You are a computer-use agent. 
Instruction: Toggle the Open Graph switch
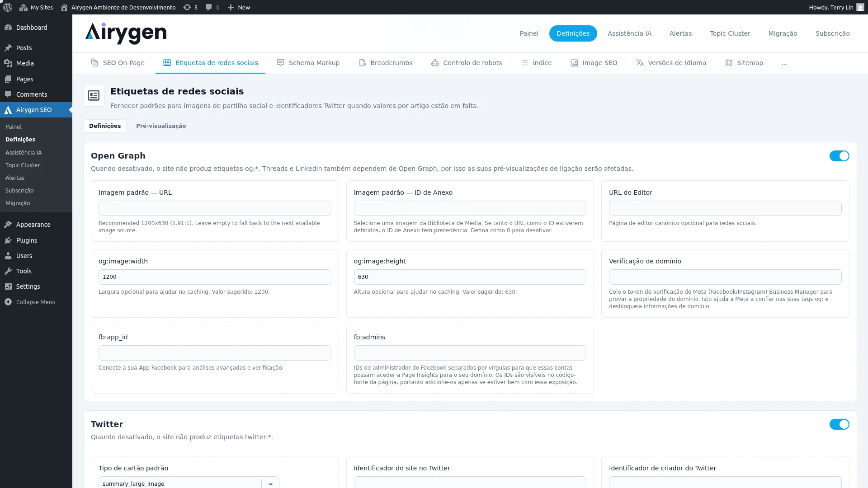click(839, 156)
